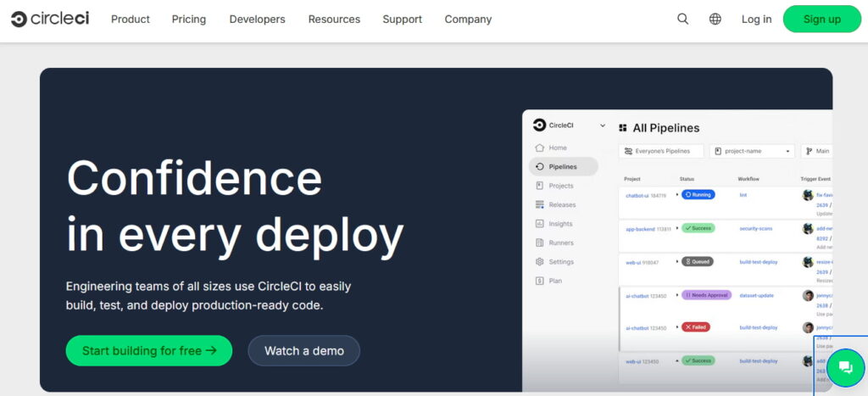Open the project-name dropdown
The height and width of the screenshot is (396, 868).
(x=753, y=151)
